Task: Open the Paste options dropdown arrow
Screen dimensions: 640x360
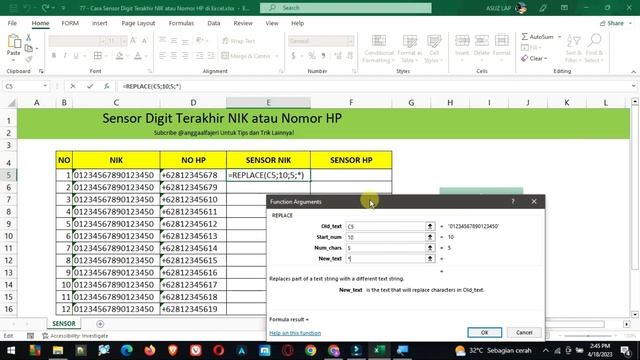Action: (x=13, y=60)
